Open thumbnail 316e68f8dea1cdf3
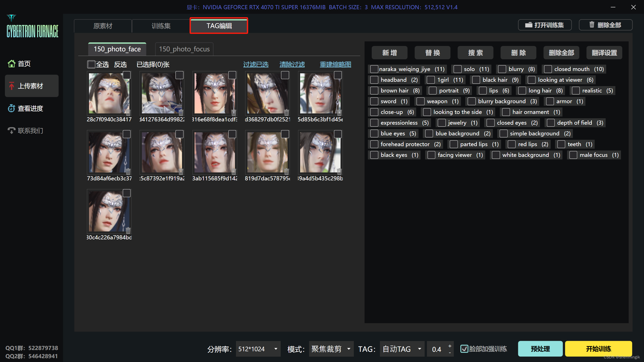The image size is (644, 362). coord(214,93)
